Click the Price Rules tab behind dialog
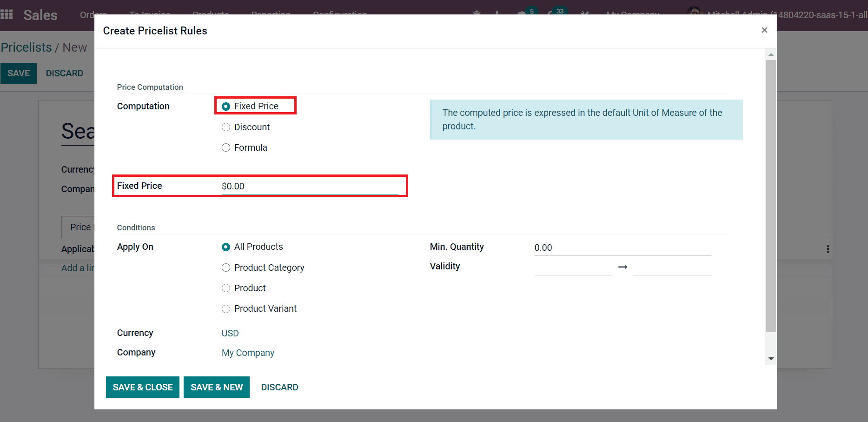 point(78,227)
